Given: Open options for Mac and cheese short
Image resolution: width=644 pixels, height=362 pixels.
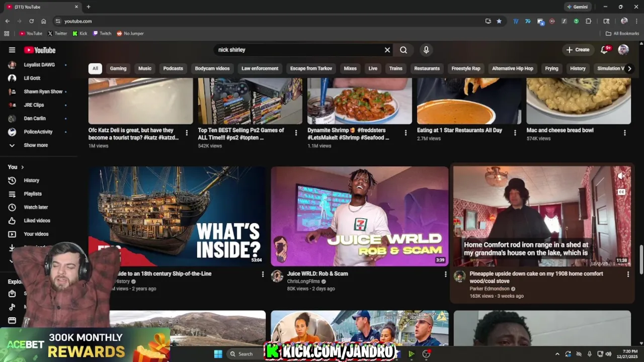Looking at the screenshot, I should click(x=625, y=133).
